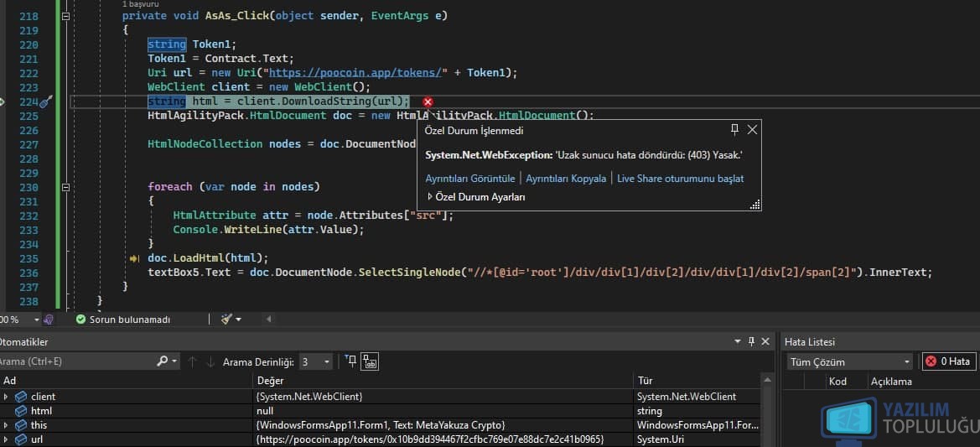Open the search options dropdown arrow
Viewport: 980px width, 447px height.
click(174, 361)
